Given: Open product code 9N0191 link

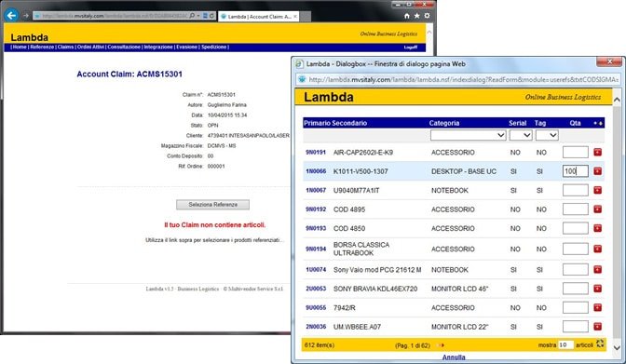Looking at the screenshot, I should (x=316, y=152).
